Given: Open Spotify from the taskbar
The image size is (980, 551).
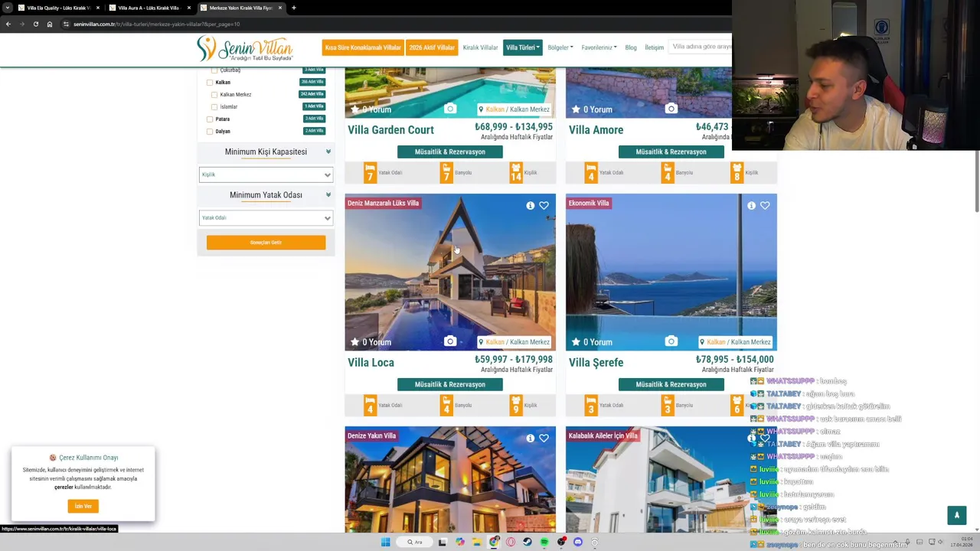Looking at the screenshot, I should [x=544, y=542].
